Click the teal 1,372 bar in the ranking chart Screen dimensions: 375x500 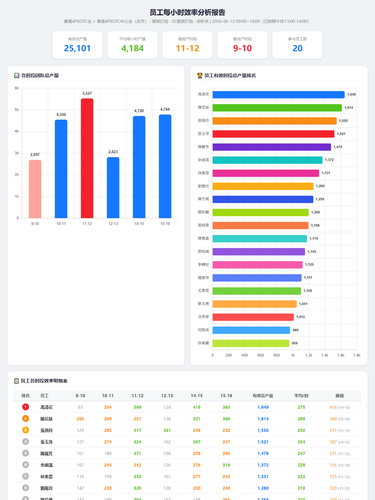pyautogui.click(x=268, y=160)
